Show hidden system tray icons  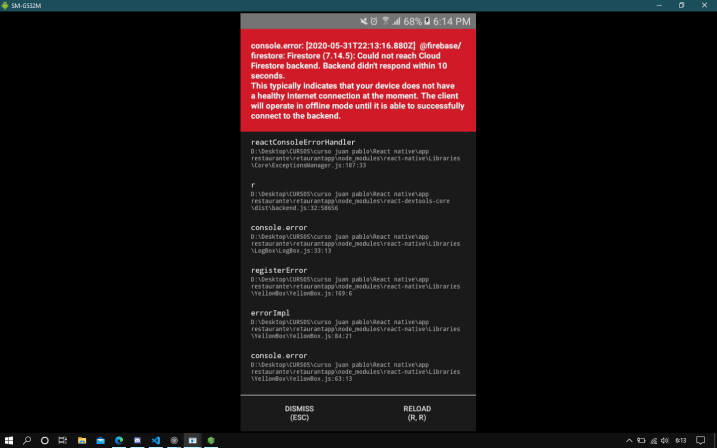click(x=629, y=441)
